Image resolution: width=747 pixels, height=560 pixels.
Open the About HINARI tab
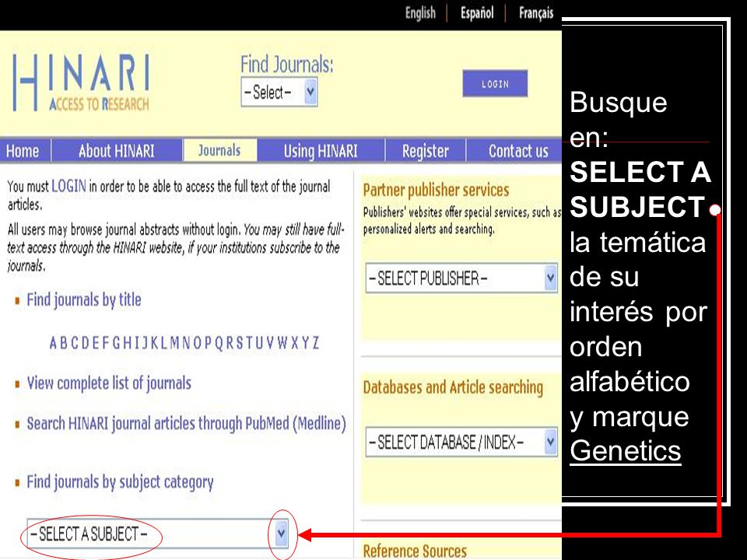pos(117,151)
